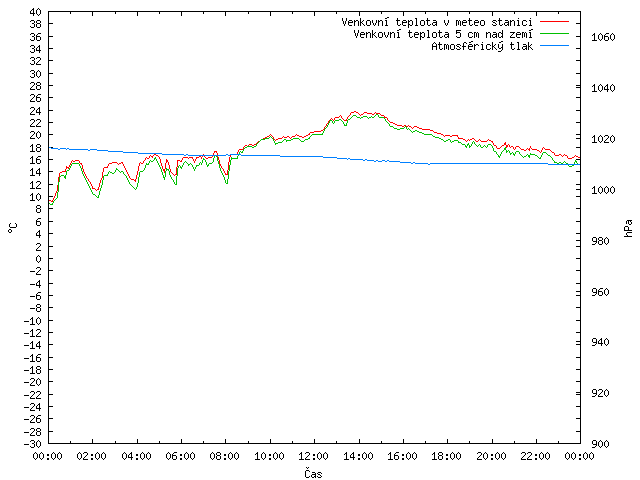Click the 'hPa' right axis label
The image size is (640, 480).
click(x=628, y=228)
